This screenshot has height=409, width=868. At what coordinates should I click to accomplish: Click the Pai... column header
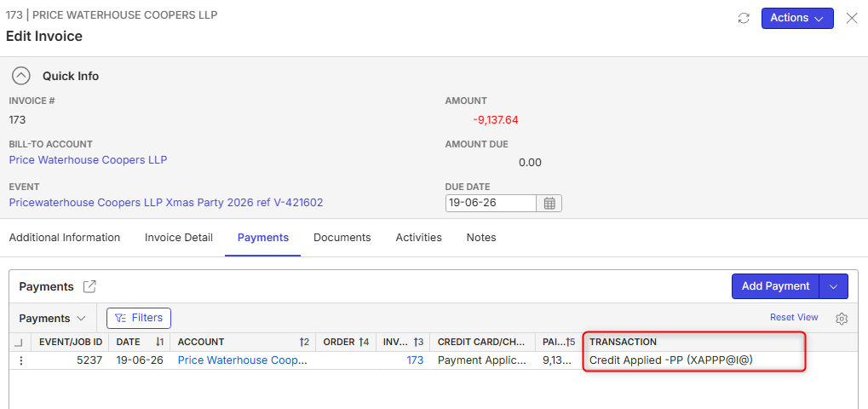pos(559,342)
